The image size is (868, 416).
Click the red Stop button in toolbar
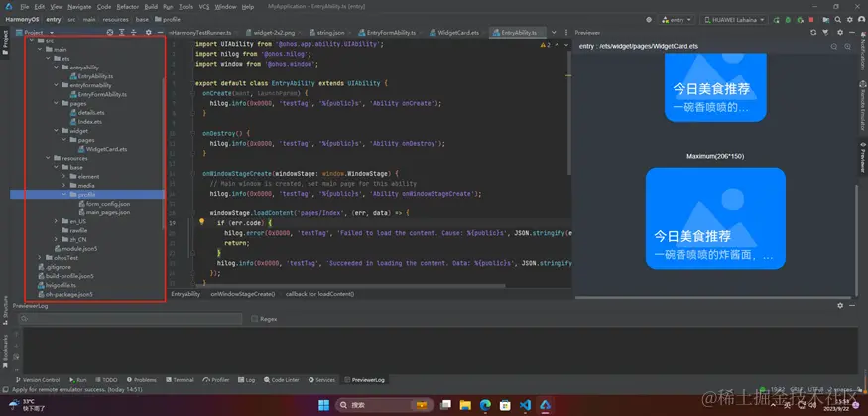point(811,20)
